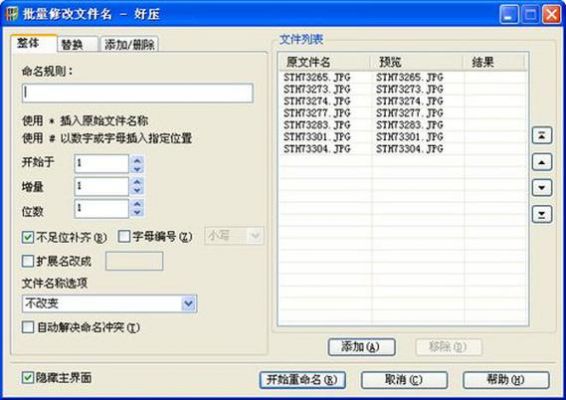Select STM73273.JPG in 原文件名 column
Screen dimensions: 566x400
pyautogui.click(x=317, y=89)
